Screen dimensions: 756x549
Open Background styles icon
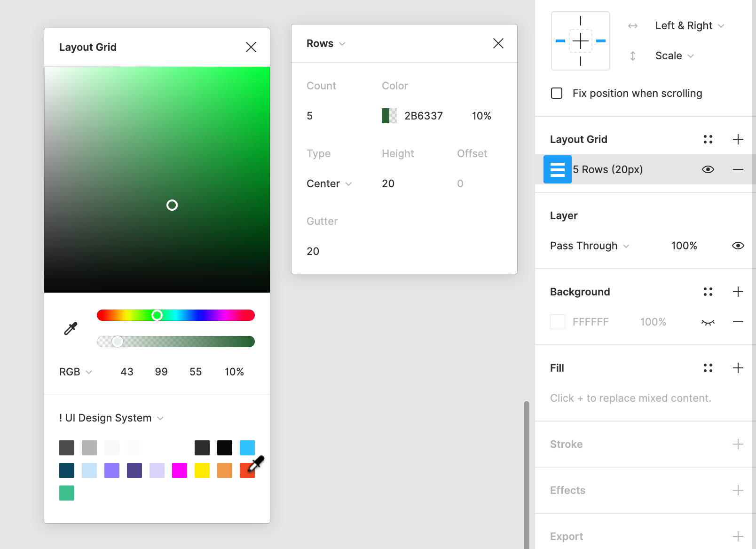pos(708,292)
